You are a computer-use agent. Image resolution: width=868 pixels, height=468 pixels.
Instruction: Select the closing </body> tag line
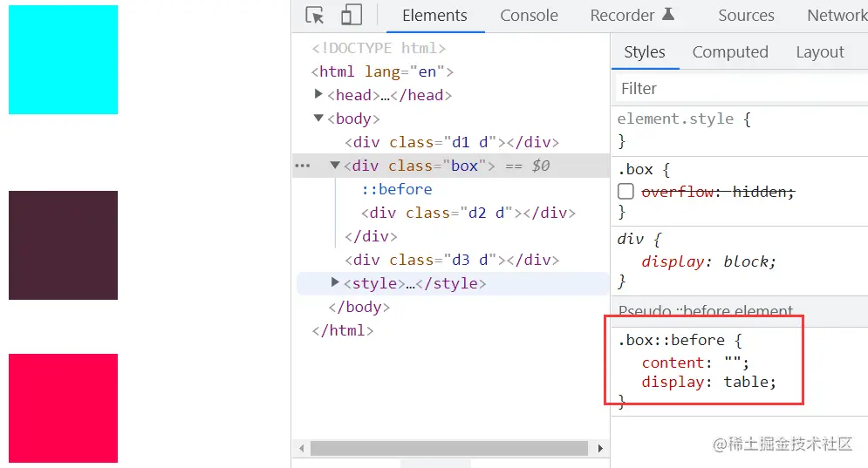(x=359, y=307)
